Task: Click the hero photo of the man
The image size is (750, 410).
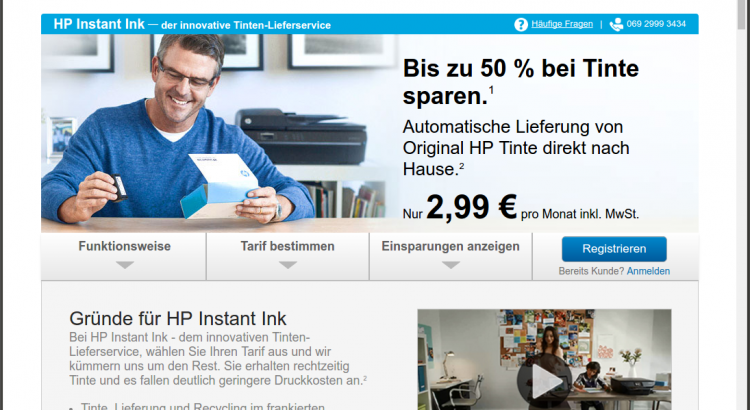Action: [220, 133]
